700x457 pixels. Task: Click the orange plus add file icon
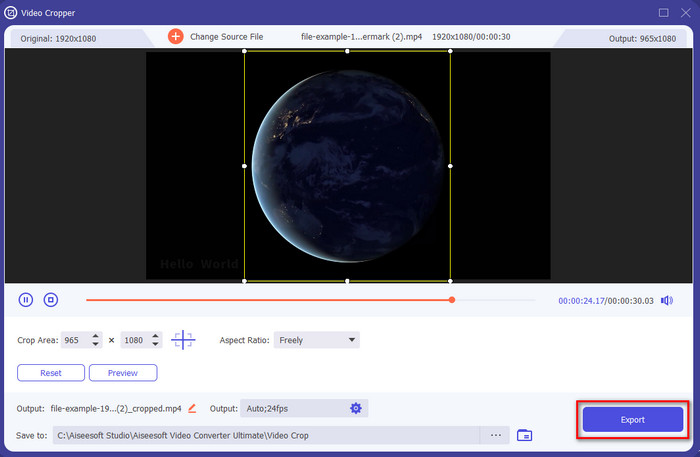click(x=175, y=37)
